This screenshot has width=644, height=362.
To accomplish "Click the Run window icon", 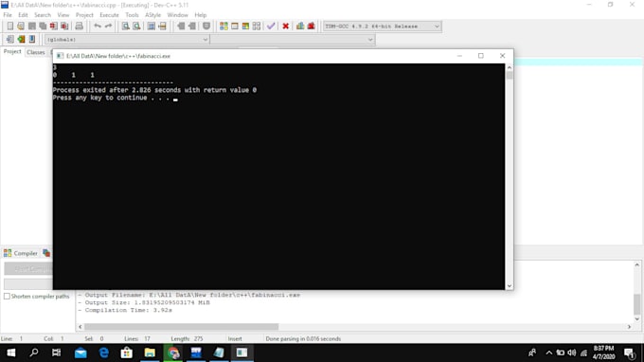I will [235, 26].
